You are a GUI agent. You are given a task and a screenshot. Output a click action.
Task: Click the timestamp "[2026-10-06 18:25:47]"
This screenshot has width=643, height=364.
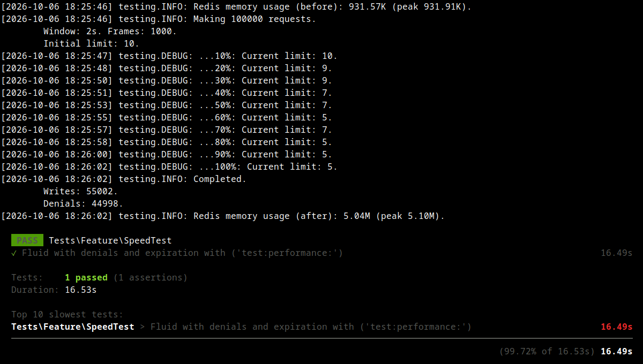(57, 56)
